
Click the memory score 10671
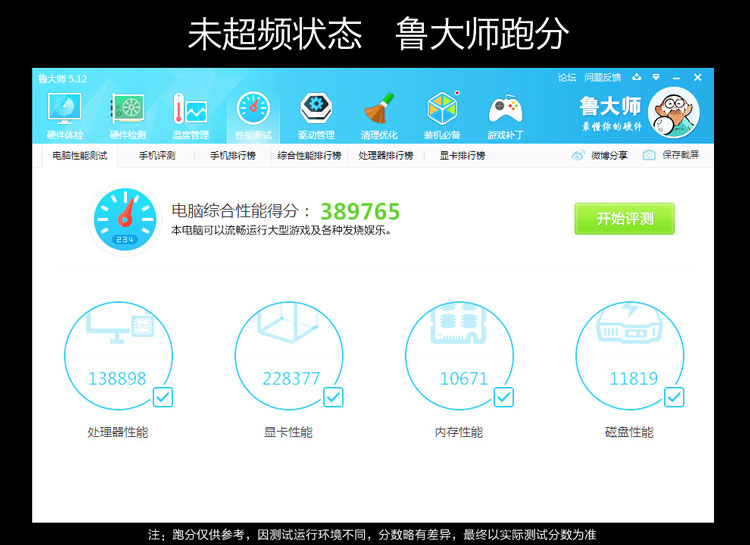tap(463, 378)
